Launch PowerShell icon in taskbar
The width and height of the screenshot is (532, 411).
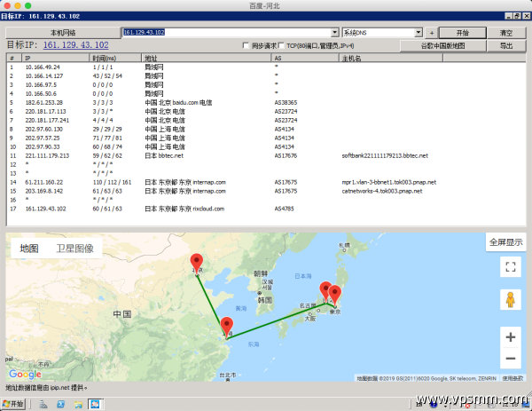tap(61, 404)
